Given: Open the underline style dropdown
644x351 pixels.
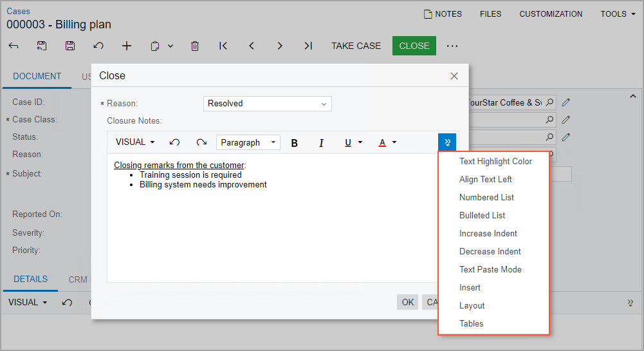Looking at the screenshot, I should (360, 142).
